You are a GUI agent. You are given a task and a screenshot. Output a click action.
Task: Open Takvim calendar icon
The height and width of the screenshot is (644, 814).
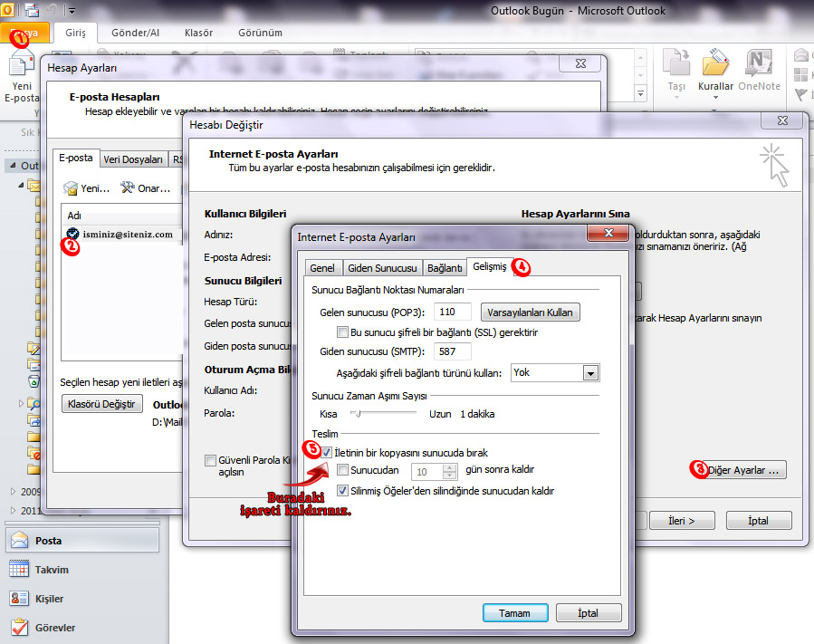(19, 569)
